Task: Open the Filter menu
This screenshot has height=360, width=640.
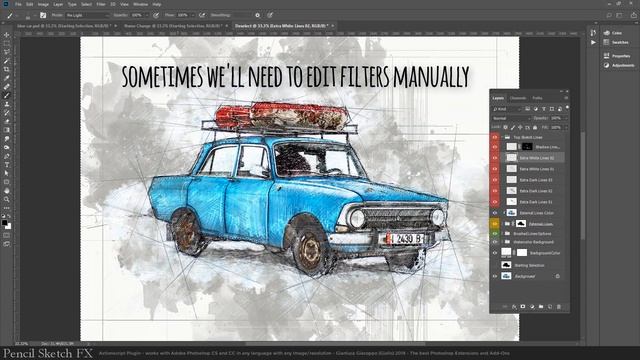Action: (x=101, y=4)
